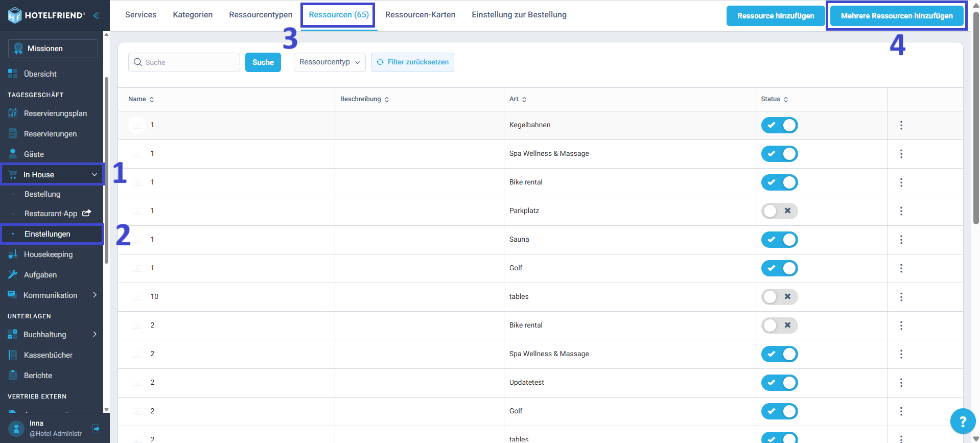Toggle the Golf 1 status switch

click(x=779, y=268)
